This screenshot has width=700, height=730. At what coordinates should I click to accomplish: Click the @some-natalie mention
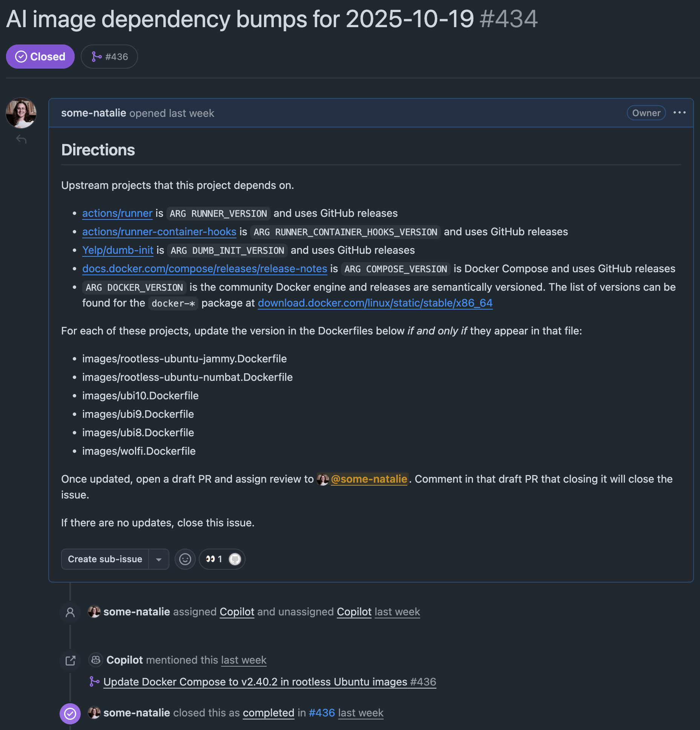point(369,479)
